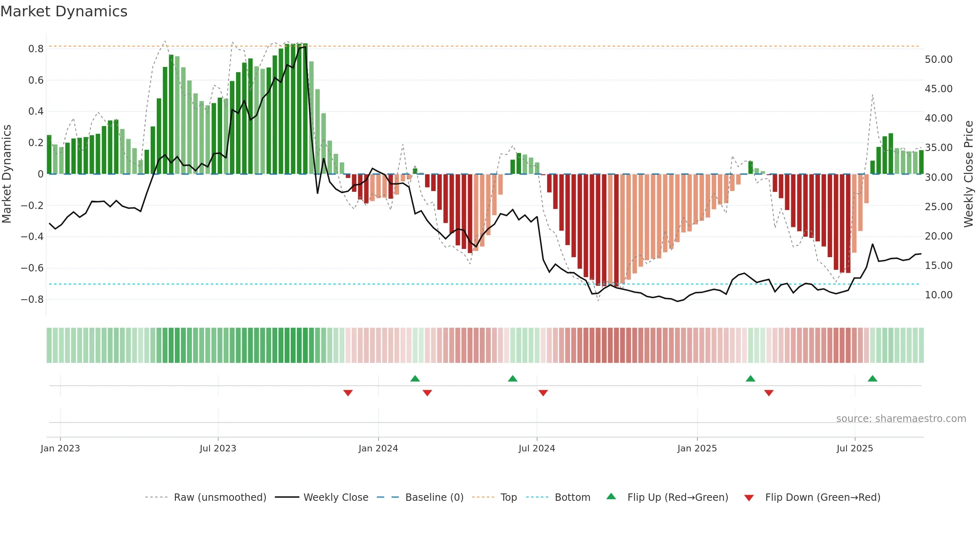Click the green flip-up marker after Jan 2025
980x551 pixels.
[x=751, y=378]
